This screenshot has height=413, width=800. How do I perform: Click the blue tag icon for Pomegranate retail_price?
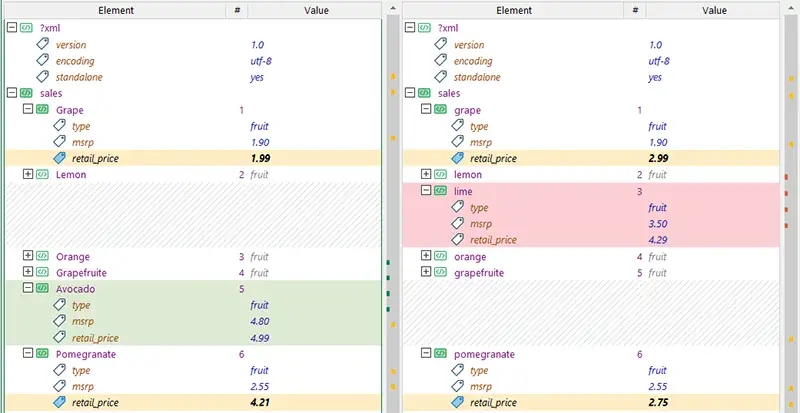point(60,402)
